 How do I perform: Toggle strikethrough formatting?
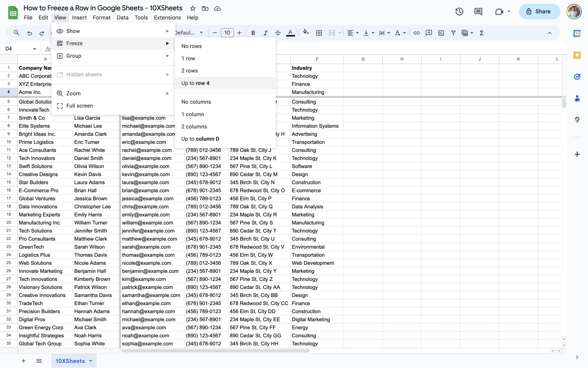278,33
